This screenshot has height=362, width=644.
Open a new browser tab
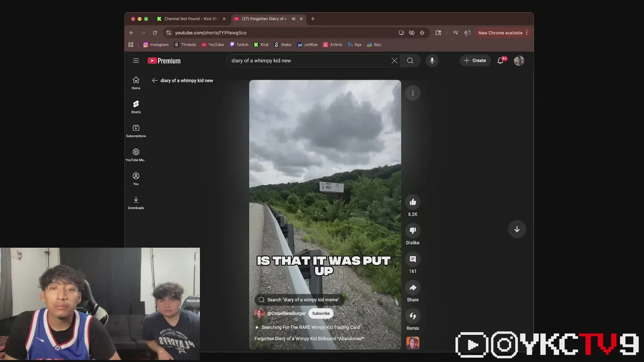click(x=312, y=19)
